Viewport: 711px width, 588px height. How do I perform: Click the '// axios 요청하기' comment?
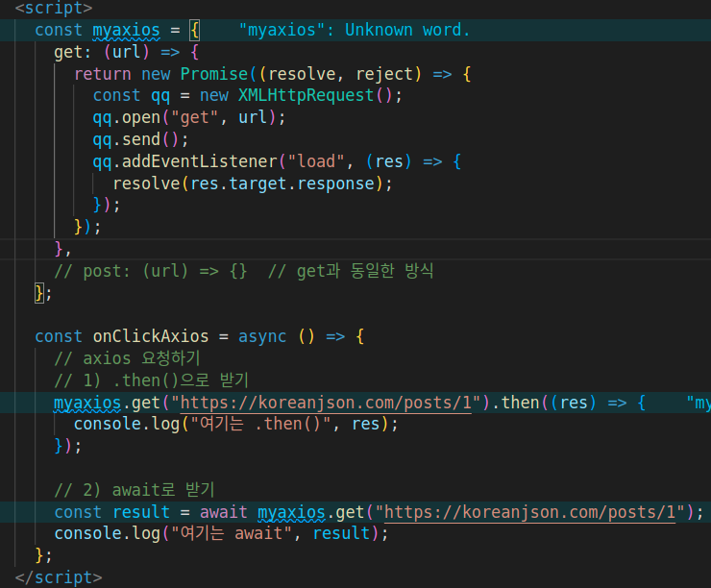tap(127, 358)
